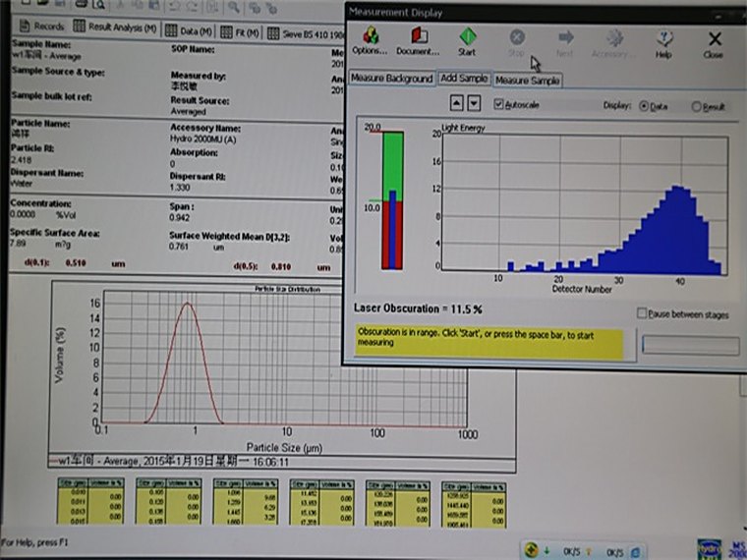Viewport: 747px width, 560px height.
Task: Open the Result Analysis (M) tab
Action: [116, 28]
